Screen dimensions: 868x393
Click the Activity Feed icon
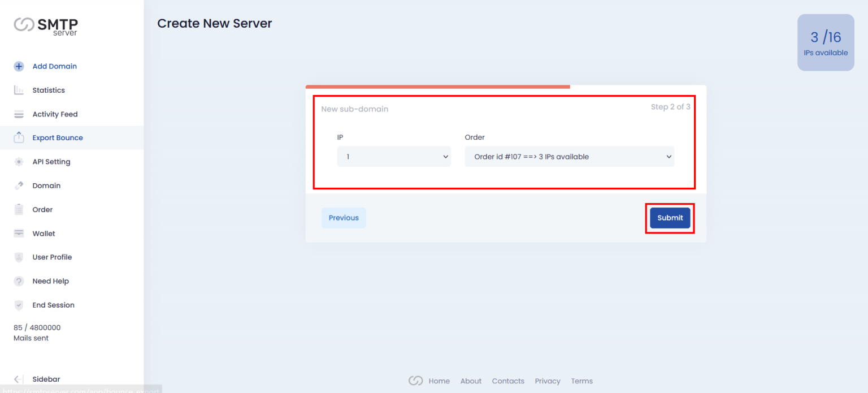[19, 114]
